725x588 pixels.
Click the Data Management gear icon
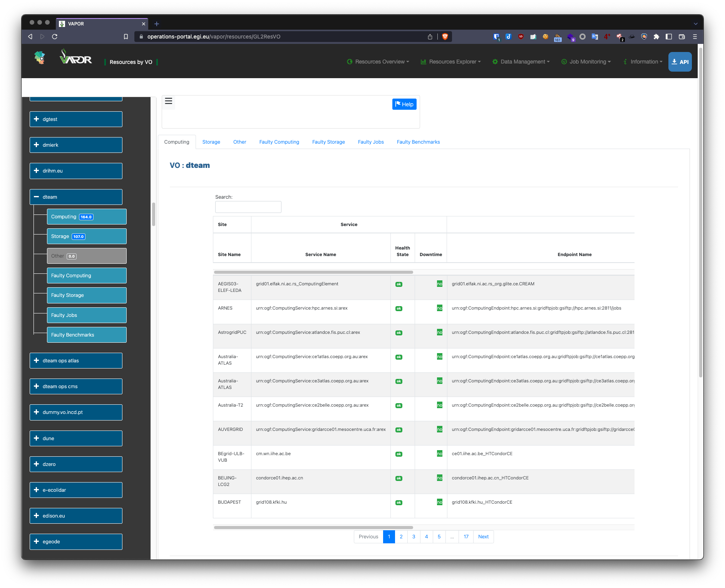495,62
